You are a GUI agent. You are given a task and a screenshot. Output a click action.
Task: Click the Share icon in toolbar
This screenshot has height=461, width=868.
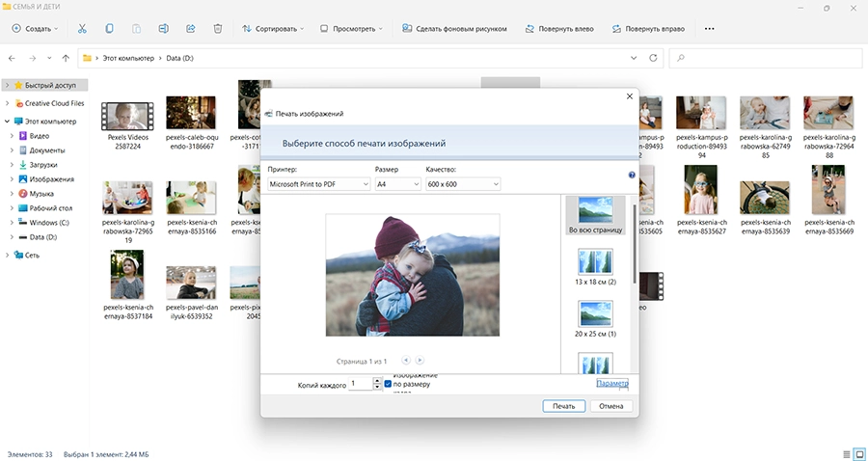pos(191,29)
